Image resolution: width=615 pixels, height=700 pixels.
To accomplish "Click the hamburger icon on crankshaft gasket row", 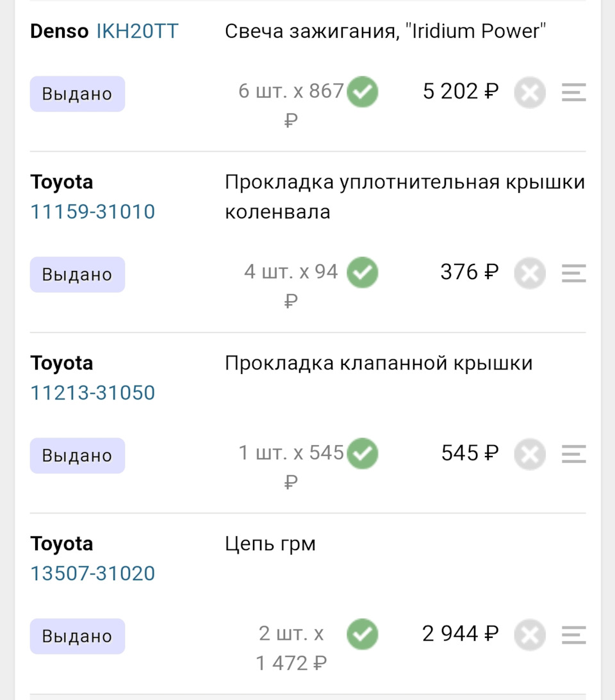I will 573,273.
